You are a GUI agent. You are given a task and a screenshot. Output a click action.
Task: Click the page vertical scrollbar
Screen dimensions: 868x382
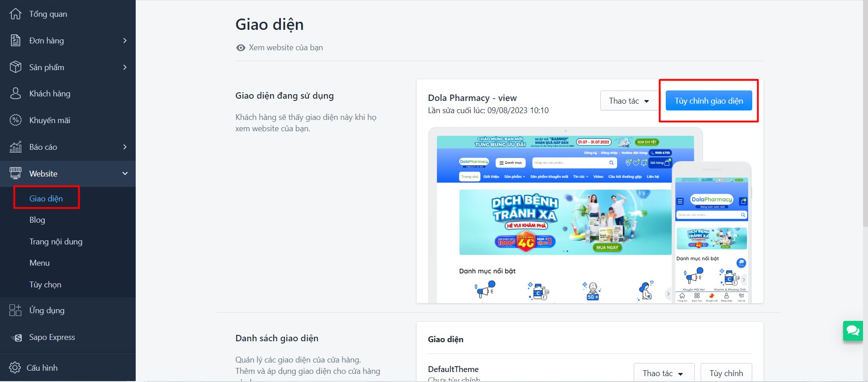coord(865,113)
